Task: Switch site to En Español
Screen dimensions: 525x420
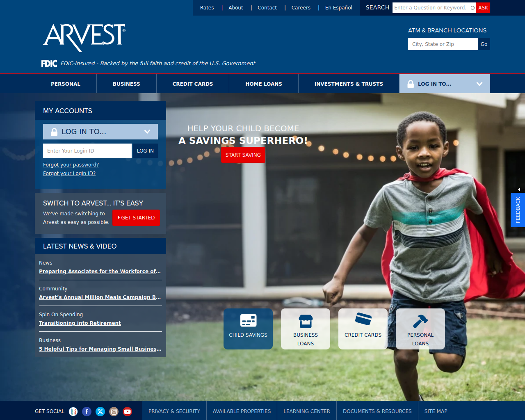Action: click(x=339, y=8)
